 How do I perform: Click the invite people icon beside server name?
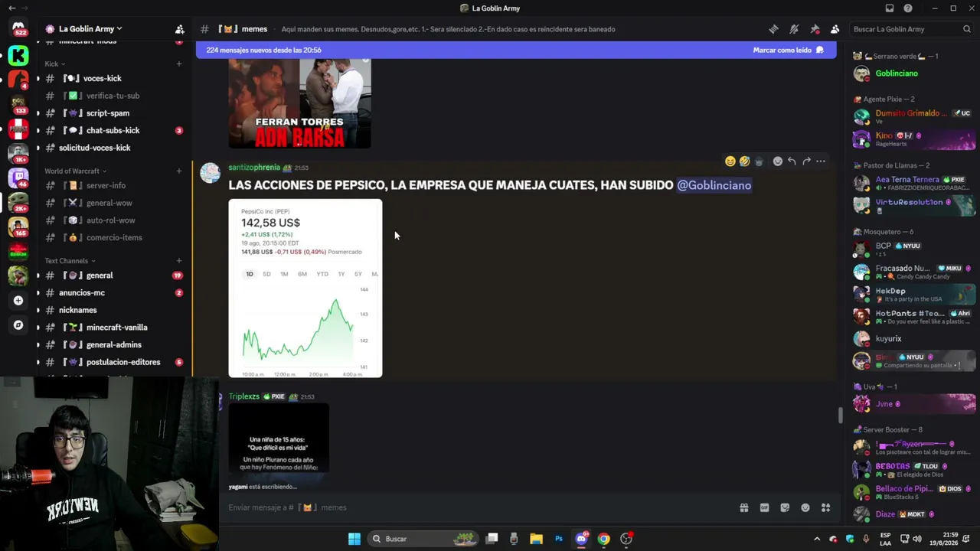(179, 29)
